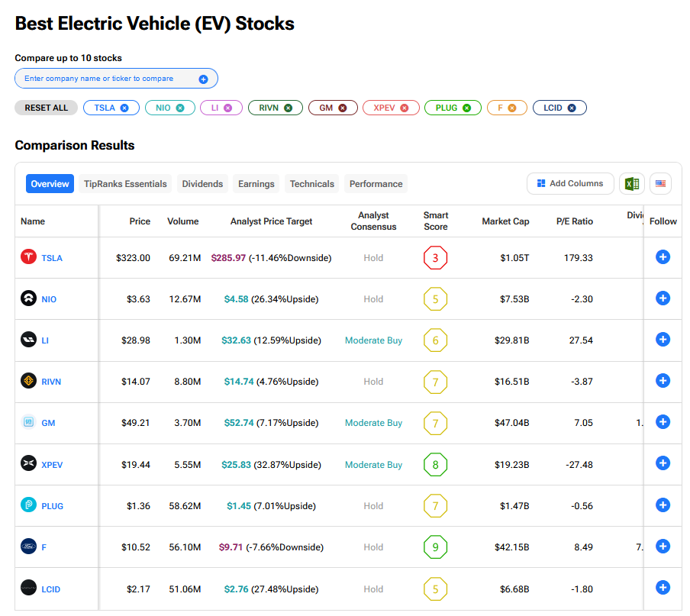Image resolution: width=690 pixels, height=616 pixels.
Task: Sort by Volume column header
Action: pos(182,221)
